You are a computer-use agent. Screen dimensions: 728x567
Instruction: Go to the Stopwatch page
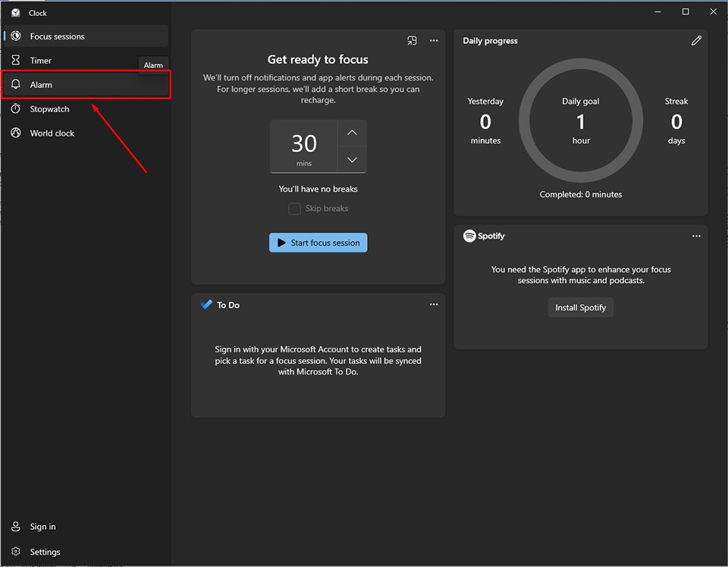[x=86, y=109]
